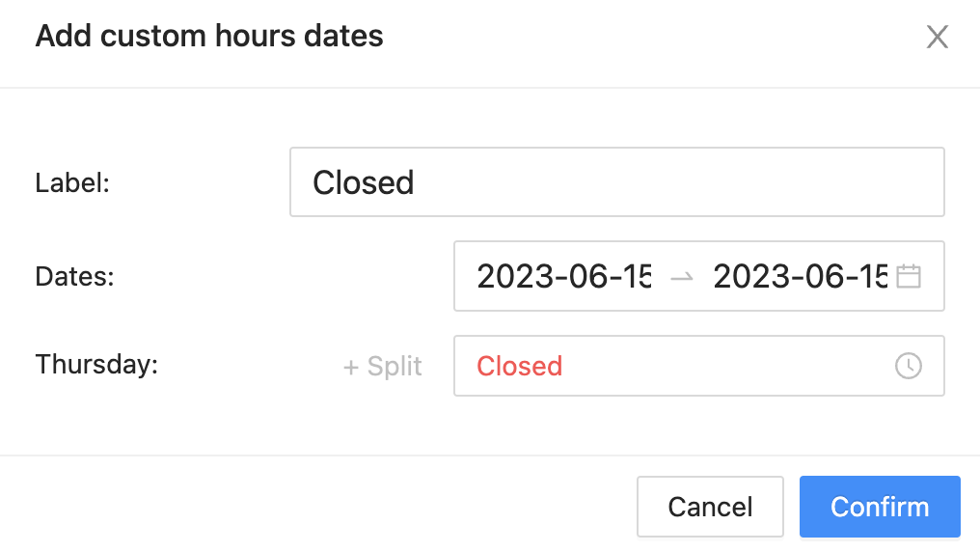This screenshot has width=980, height=552.
Task: Expand the date range picker
Action: 698,276
